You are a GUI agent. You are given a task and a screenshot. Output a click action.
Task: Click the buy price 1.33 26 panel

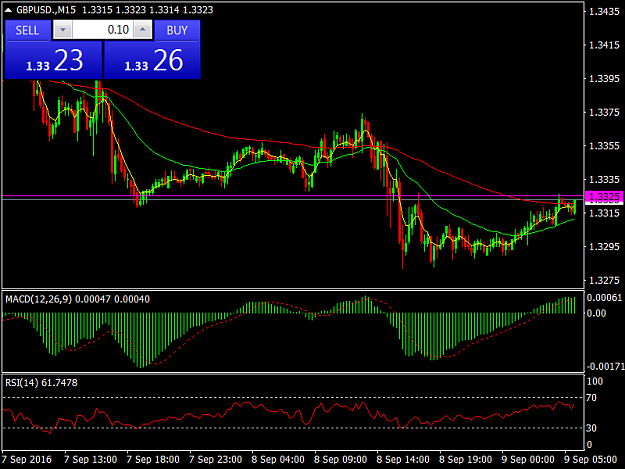point(152,61)
